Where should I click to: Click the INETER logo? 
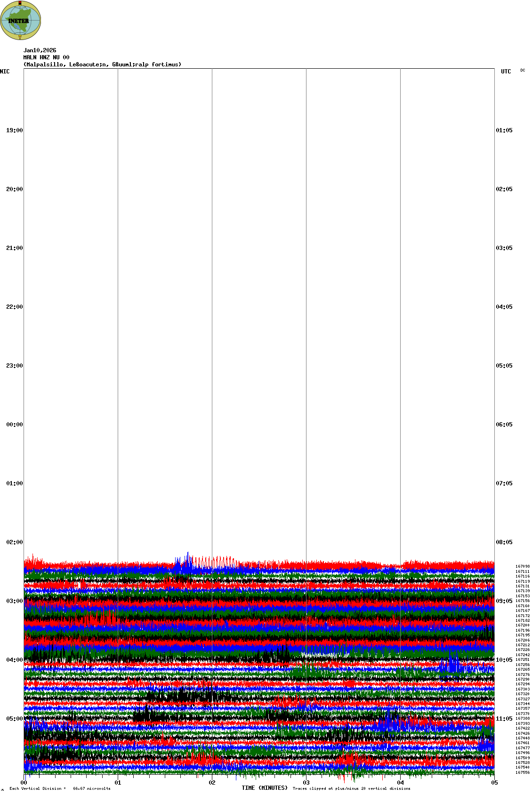21,20
